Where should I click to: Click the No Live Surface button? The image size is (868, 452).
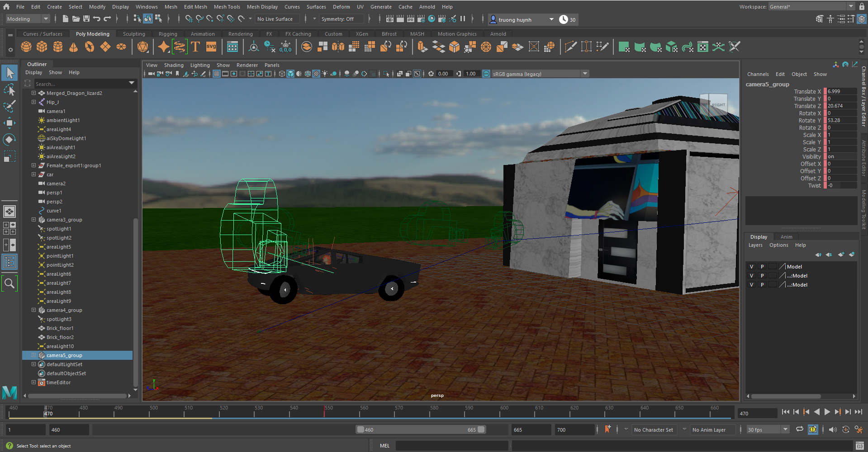pos(276,19)
